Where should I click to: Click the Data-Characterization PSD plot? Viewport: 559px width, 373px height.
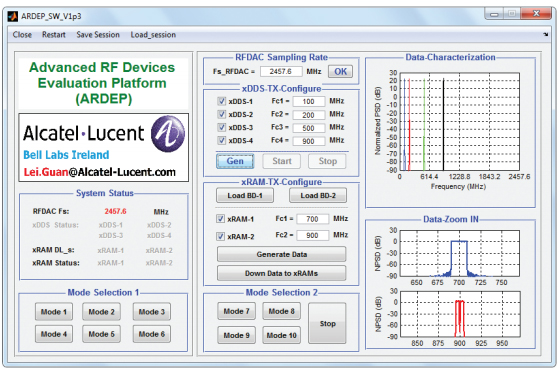pyautogui.click(x=460, y=122)
